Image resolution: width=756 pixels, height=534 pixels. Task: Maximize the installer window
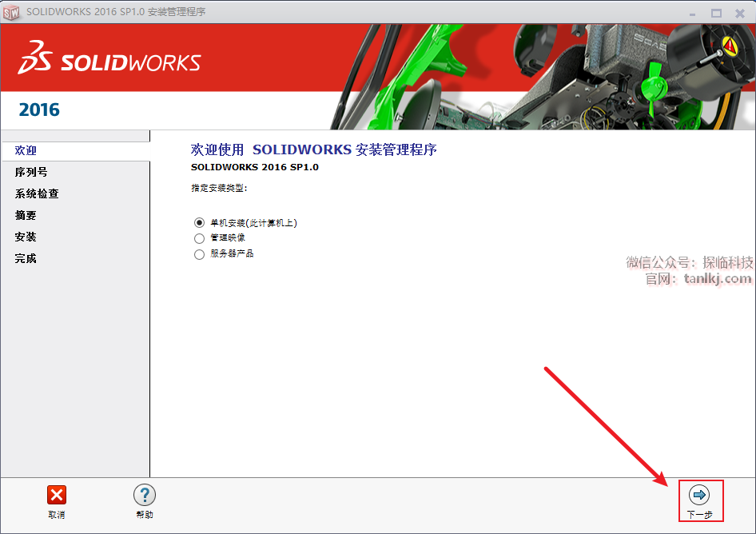pos(716,13)
